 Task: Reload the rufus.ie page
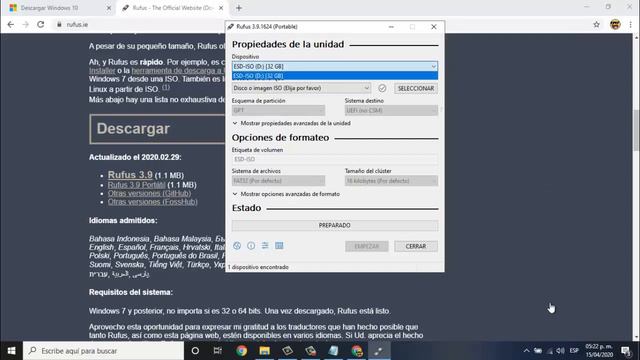coord(40,24)
